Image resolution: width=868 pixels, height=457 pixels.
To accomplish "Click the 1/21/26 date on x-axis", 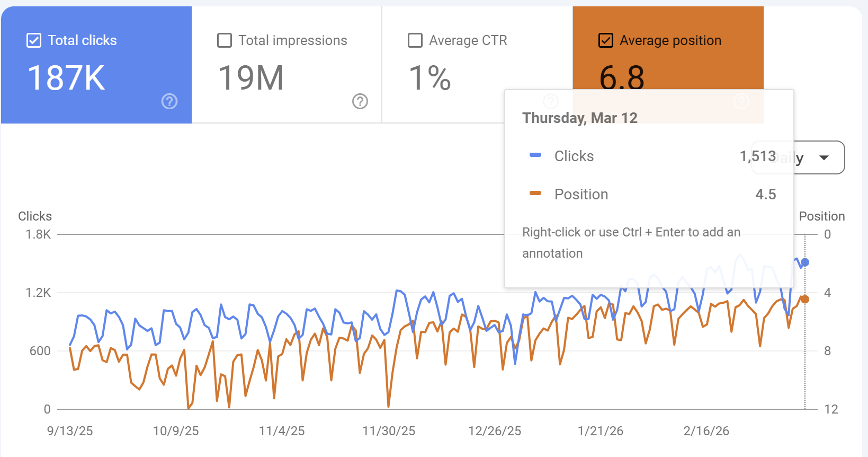I will point(601,431).
